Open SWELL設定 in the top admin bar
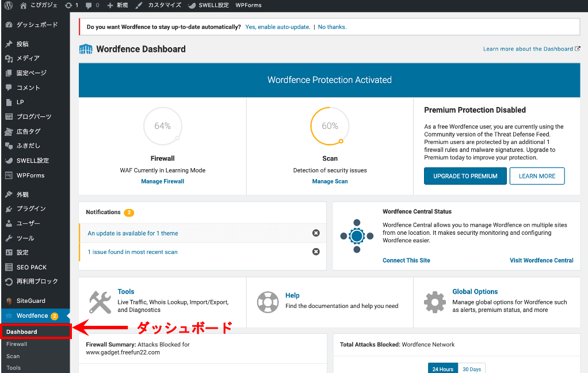 click(208, 5)
